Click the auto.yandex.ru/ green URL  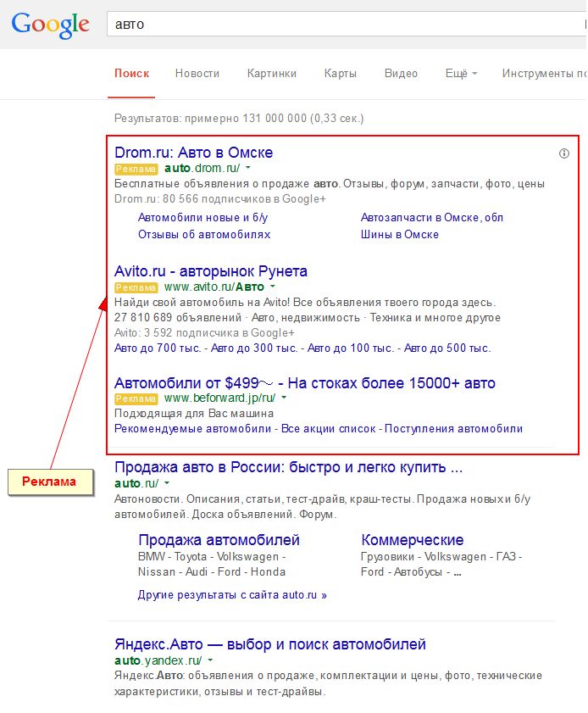click(x=158, y=660)
